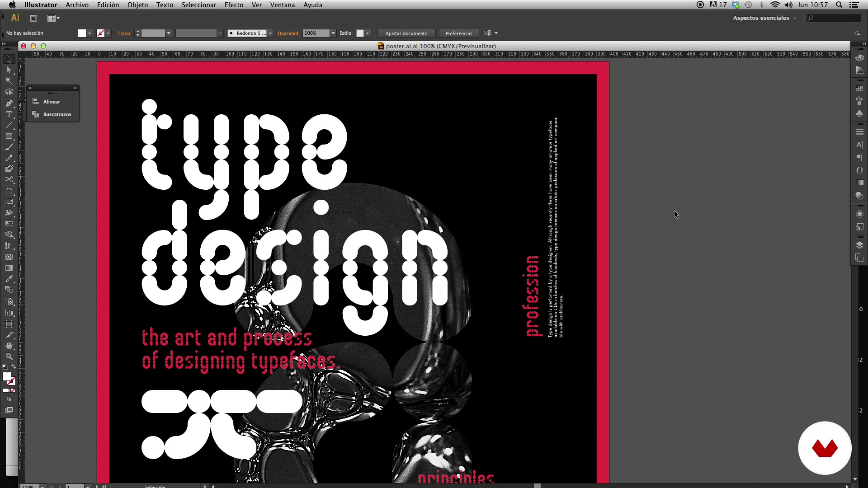
Task: Open the fill color dropdown
Action: pos(90,33)
